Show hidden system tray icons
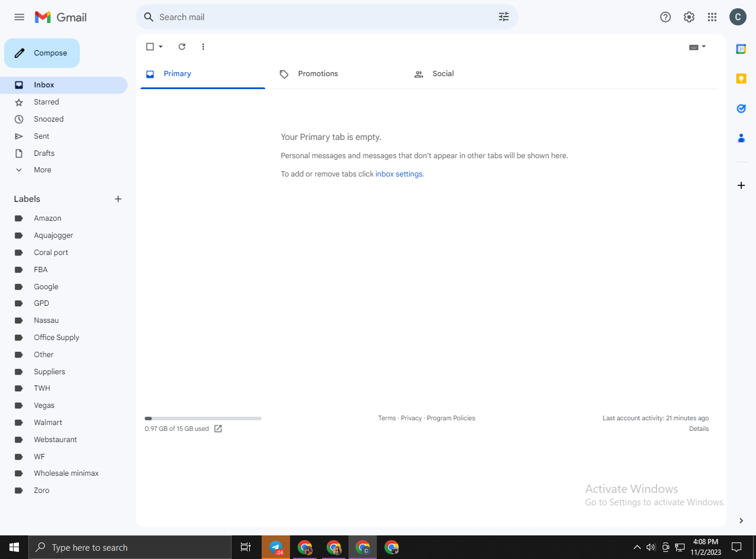756x559 pixels. (637, 547)
